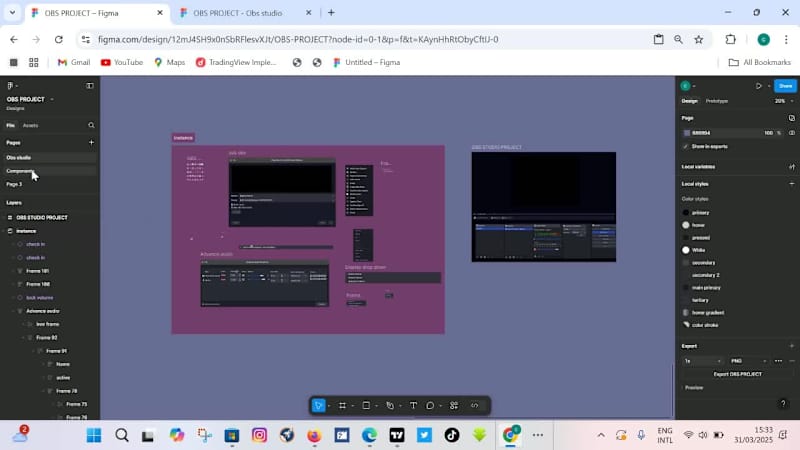Open export format PNG dropdown
Screen dimensions: 800x450
(x=748, y=361)
